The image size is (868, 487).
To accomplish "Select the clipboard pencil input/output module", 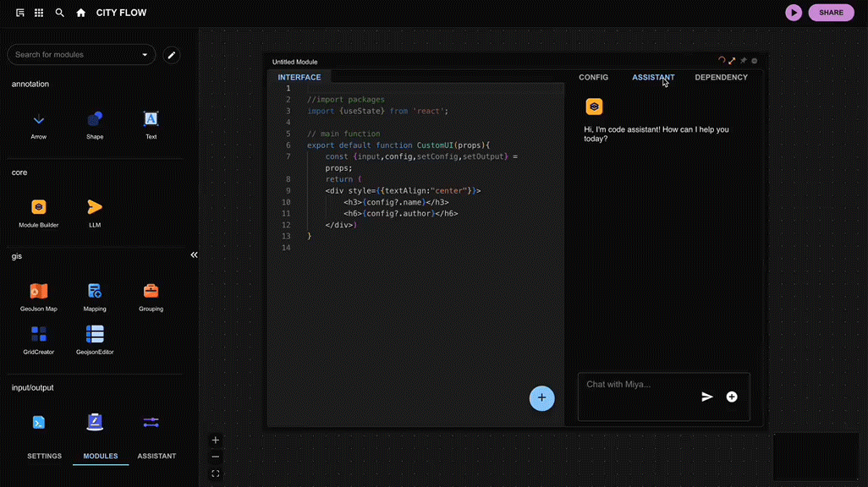I will point(95,422).
